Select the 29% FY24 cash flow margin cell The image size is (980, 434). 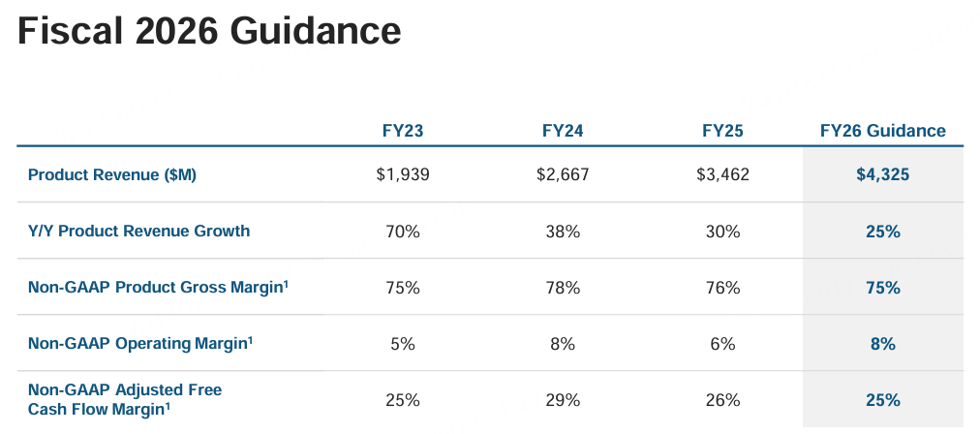(563, 399)
